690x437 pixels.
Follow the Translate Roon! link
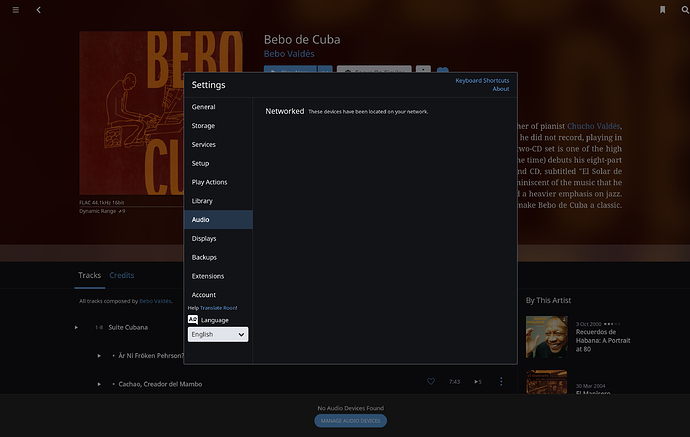point(218,308)
